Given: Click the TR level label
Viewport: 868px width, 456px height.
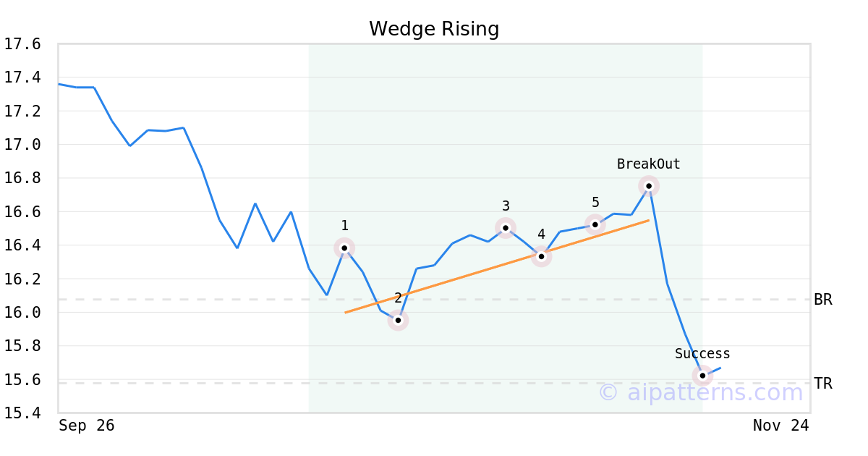Looking at the screenshot, I should pos(823,384).
